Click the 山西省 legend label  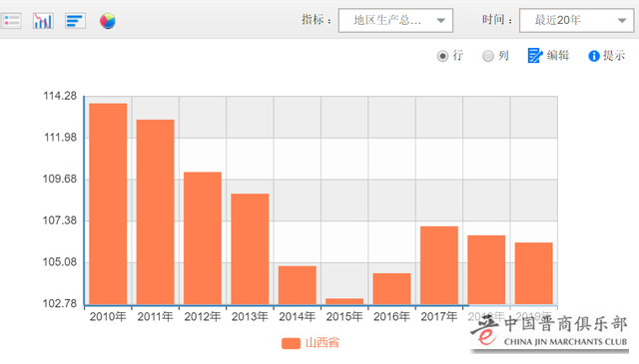click(322, 343)
